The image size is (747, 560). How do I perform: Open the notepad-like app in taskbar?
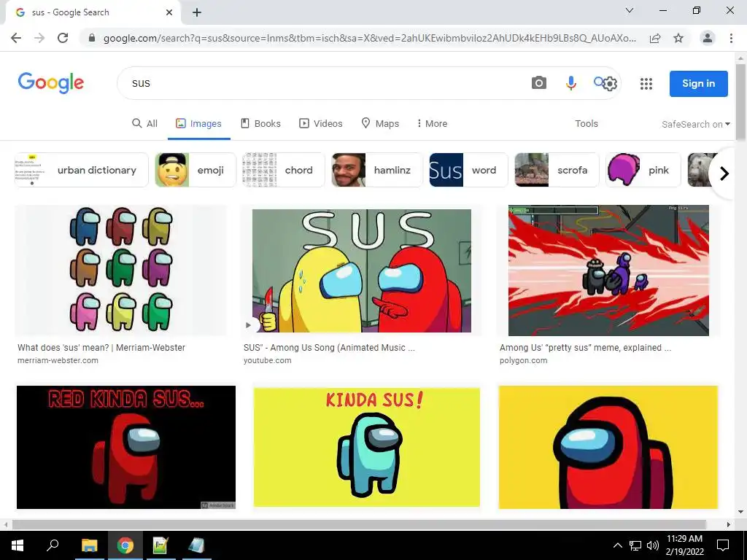[x=196, y=545]
